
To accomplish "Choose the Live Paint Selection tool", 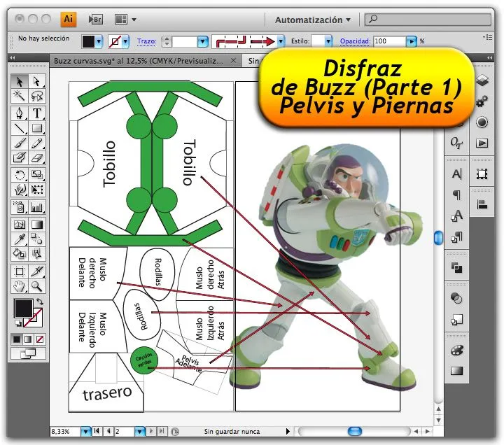I will [37, 254].
